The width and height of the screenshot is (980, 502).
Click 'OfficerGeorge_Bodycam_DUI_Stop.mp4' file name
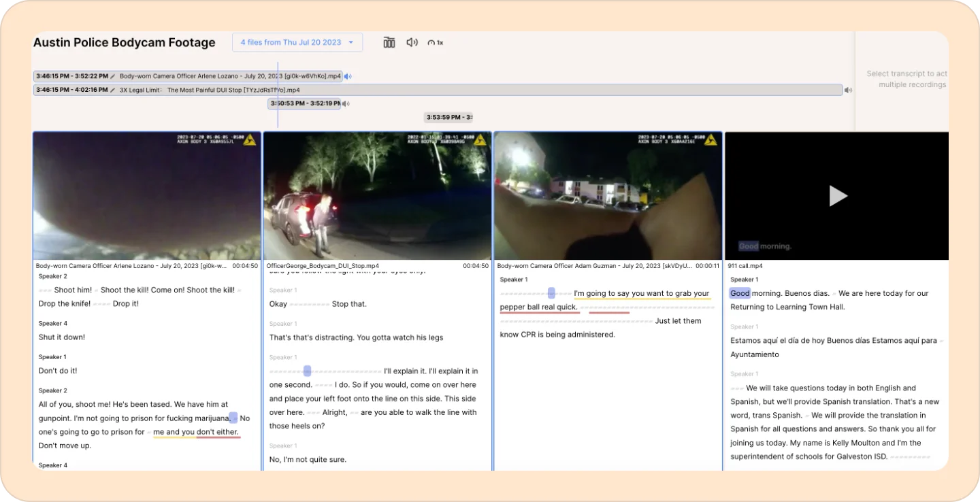tap(323, 266)
